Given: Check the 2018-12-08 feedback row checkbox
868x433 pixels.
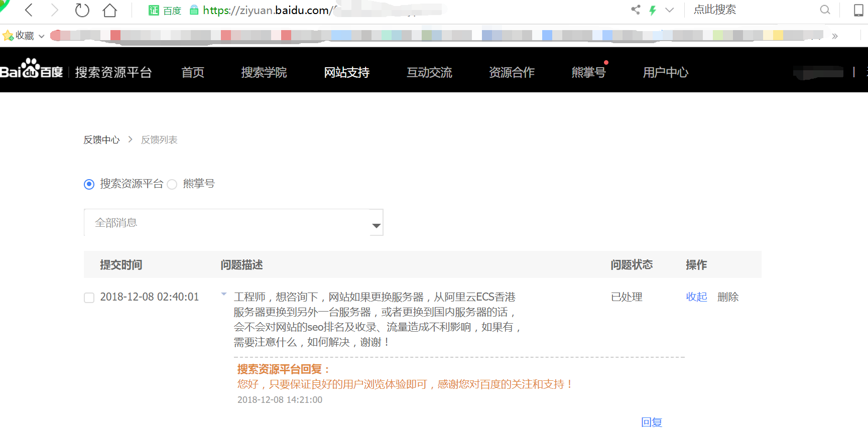Looking at the screenshot, I should pyautogui.click(x=89, y=298).
